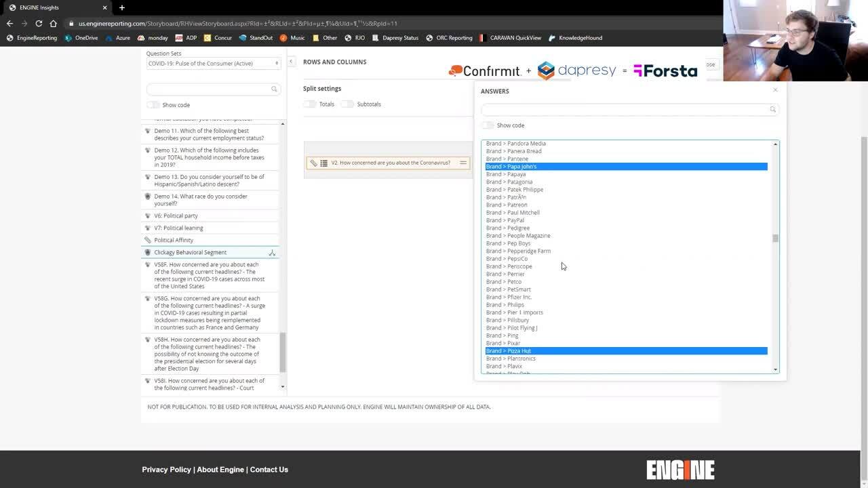
Task: Open the KnowledgeHound bookmark
Action: [x=575, y=38]
